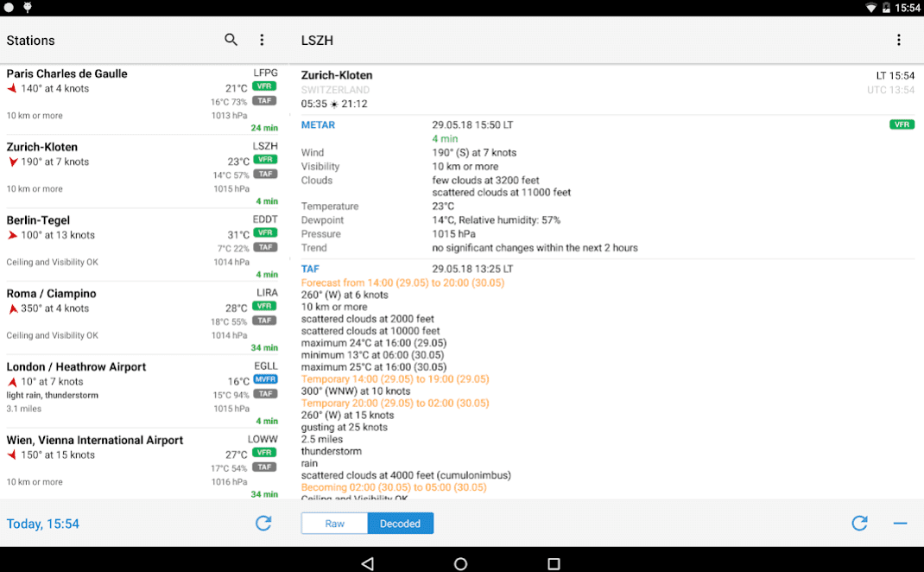The height and width of the screenshot is (572, 924).
Task: Click the VFR badge in the METAR header
Action: click(x=902, y=124)
